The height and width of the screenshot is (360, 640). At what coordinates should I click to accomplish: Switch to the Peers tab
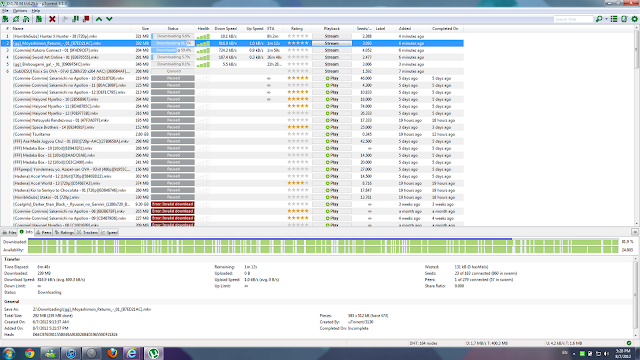[44, 232]
